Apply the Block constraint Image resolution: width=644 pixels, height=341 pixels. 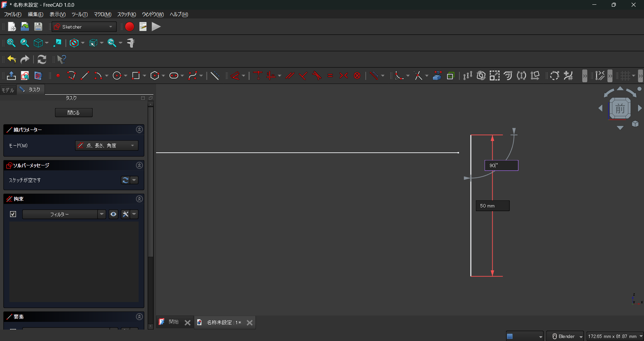pos(357,76)
